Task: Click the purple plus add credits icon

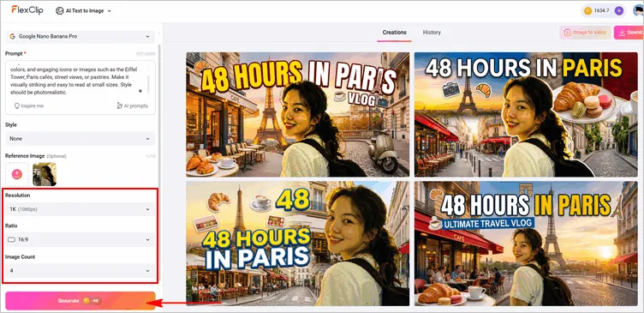Action: click(x=618, y=10)
